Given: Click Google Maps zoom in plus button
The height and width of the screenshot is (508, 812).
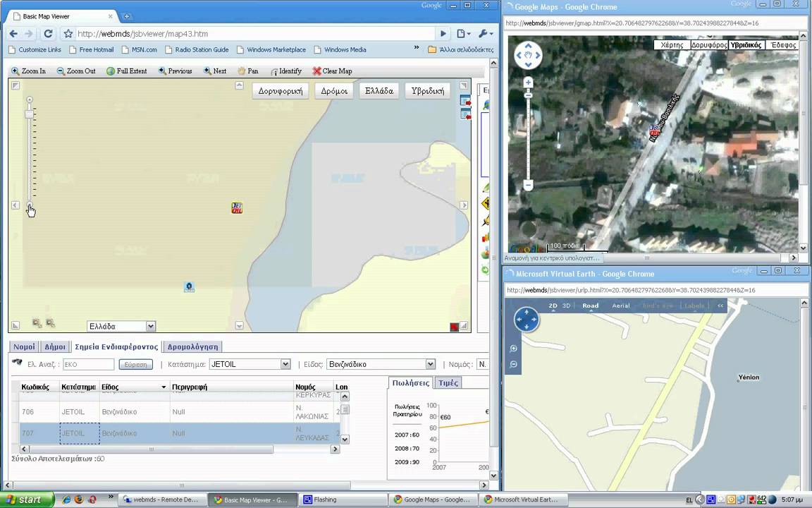Looking at the screenshot, I should (528, 83).
